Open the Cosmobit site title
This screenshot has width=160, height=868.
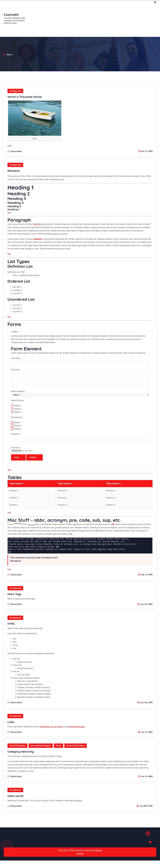[x=11, y=15]
